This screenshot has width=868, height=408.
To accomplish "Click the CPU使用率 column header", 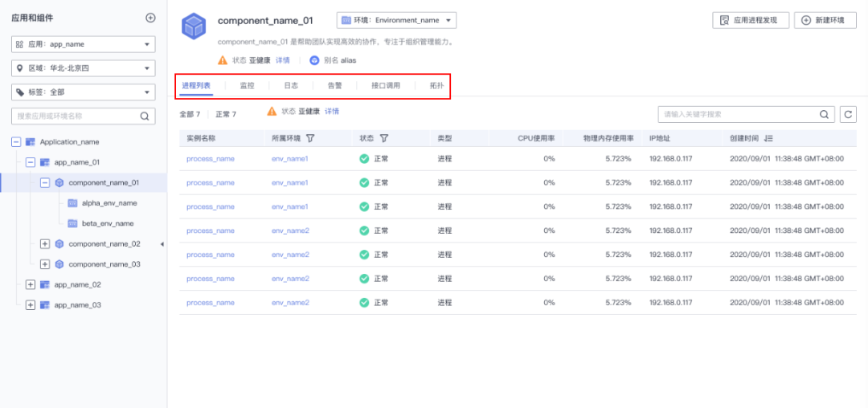I will (536, 138).
